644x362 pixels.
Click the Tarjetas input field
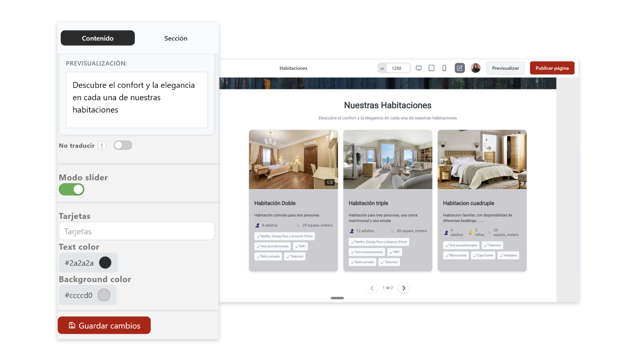point(137,231)
